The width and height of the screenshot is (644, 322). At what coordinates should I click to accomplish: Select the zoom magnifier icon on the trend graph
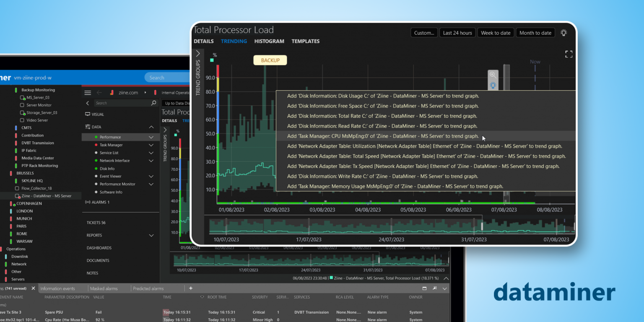[493, 74]
